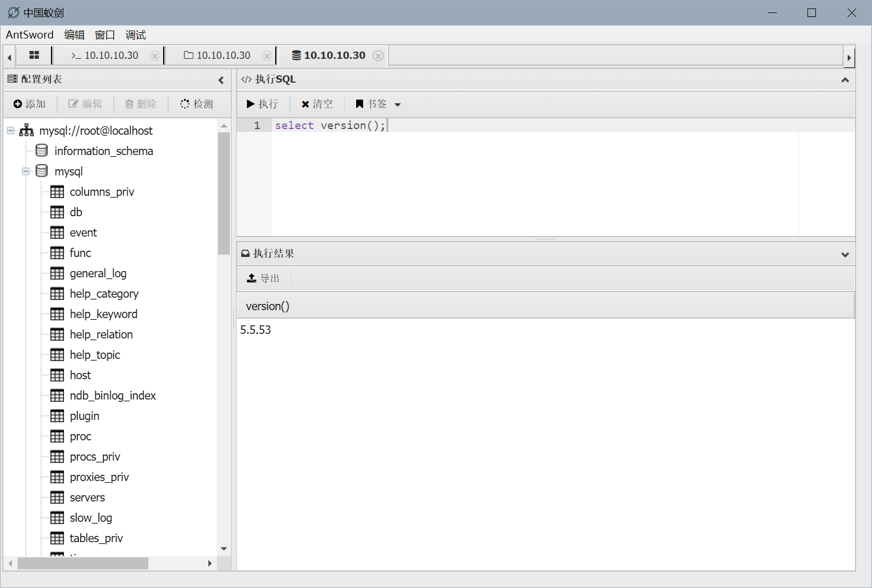Click the Export (导出) results button
This screenshot has width=872, height=588.
coord(263,278)
